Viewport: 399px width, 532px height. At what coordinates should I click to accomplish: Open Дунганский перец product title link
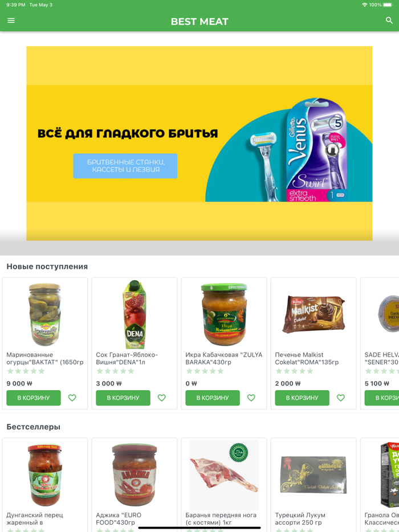pyautogui.click(x=35, y=519)
